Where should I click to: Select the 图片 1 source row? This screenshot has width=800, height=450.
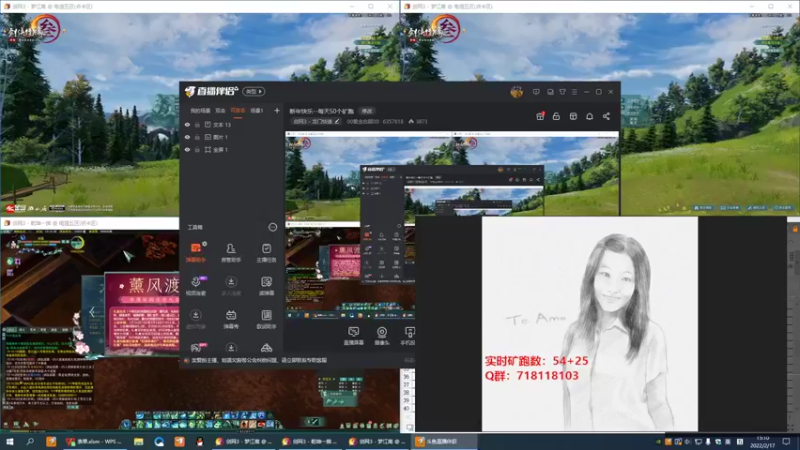232,137
